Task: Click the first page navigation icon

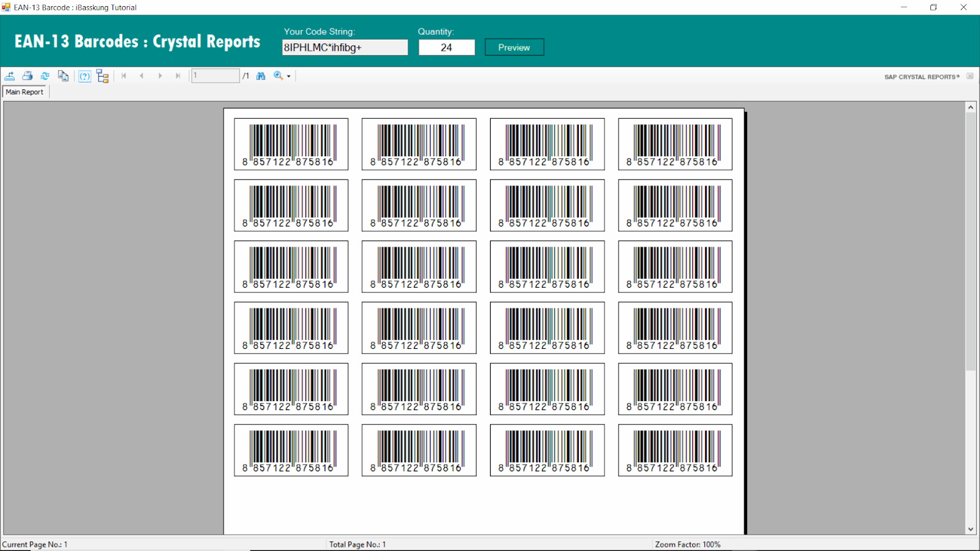Action: pos(124,75)
